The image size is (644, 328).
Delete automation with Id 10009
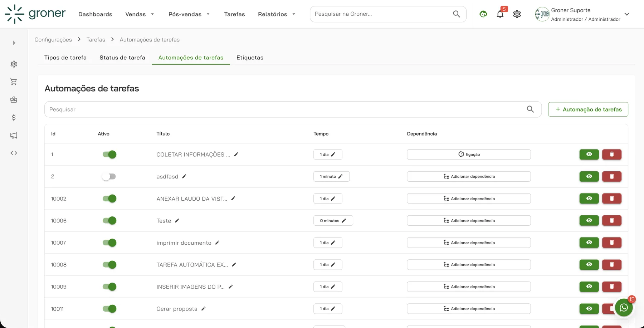(x=612, y=287)
